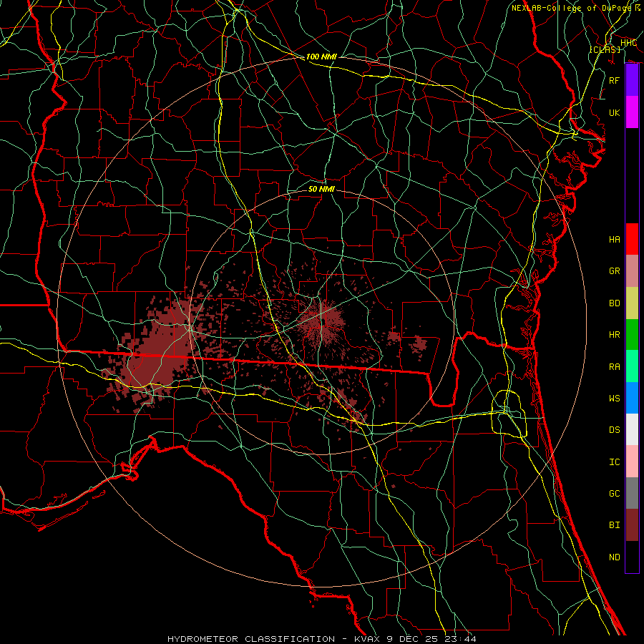Viewport: 644px width, 644px height.
Task: Click the RF purple legend swatch
Action: 632,80
